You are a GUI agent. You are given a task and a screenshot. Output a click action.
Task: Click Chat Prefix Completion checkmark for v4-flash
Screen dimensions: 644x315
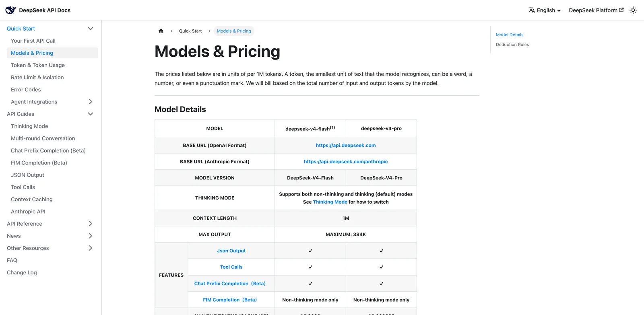(x=310, y=284)
